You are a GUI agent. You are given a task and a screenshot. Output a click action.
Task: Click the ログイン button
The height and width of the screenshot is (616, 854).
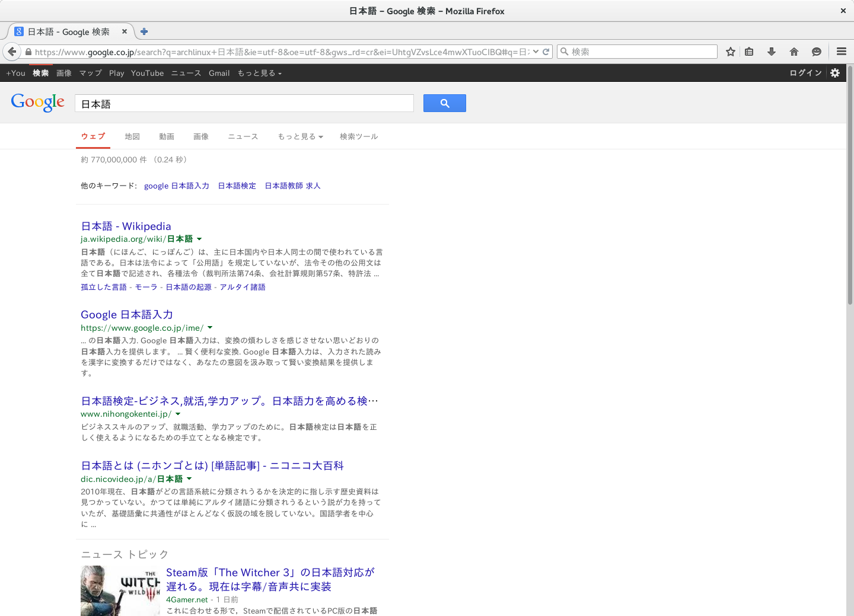(805, 73)
